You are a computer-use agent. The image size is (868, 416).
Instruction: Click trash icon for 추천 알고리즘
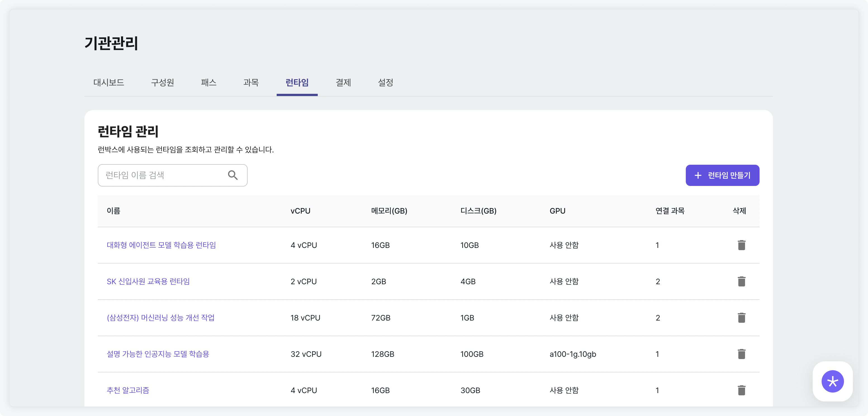(741, 390)
